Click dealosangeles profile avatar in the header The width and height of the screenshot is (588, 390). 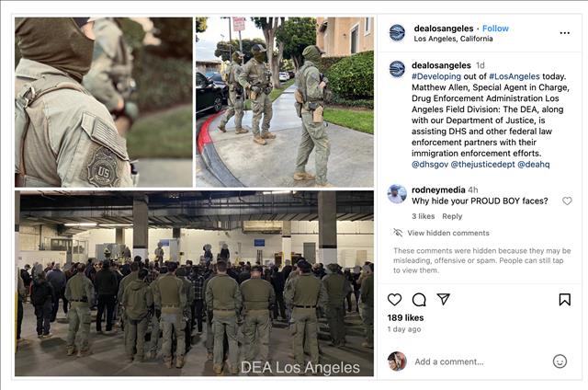pos(397,33)
